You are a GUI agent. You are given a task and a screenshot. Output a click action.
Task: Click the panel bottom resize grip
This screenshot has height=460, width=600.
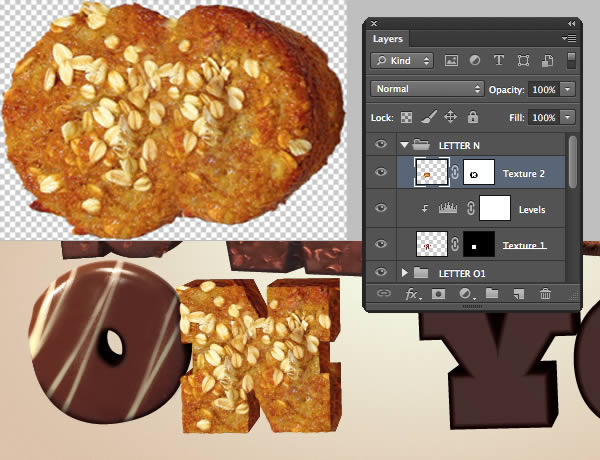pos(472,306)
